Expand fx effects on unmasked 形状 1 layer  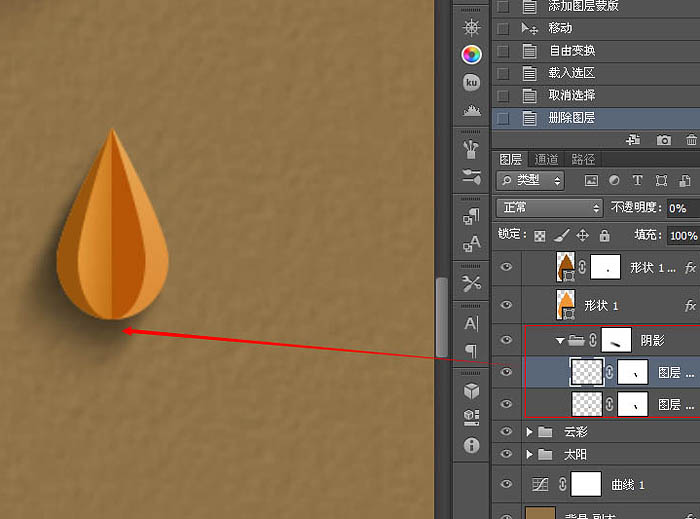coord(690,305)
